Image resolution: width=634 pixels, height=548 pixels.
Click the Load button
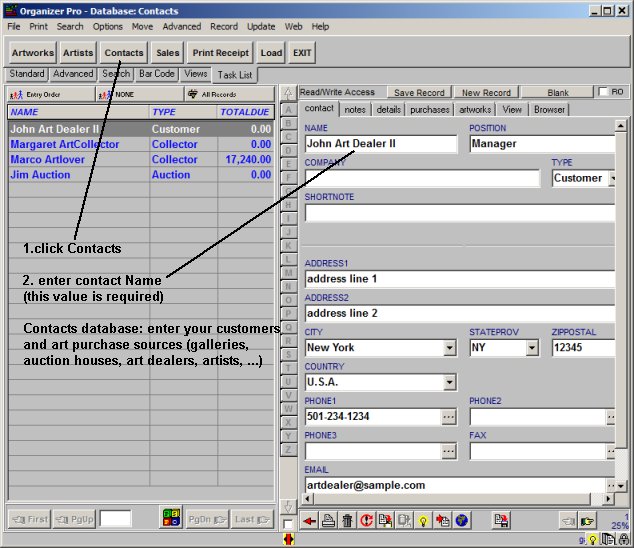click(271, 53)
